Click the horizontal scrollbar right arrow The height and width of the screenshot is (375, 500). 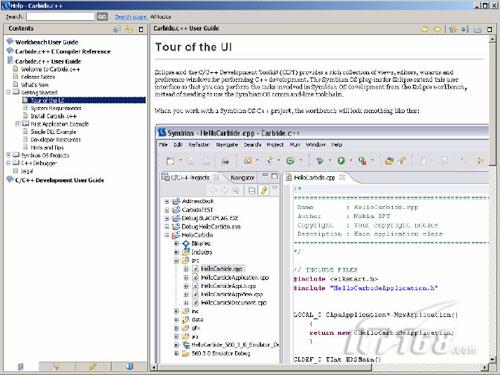pyautogui.click(x=485, y=367)
